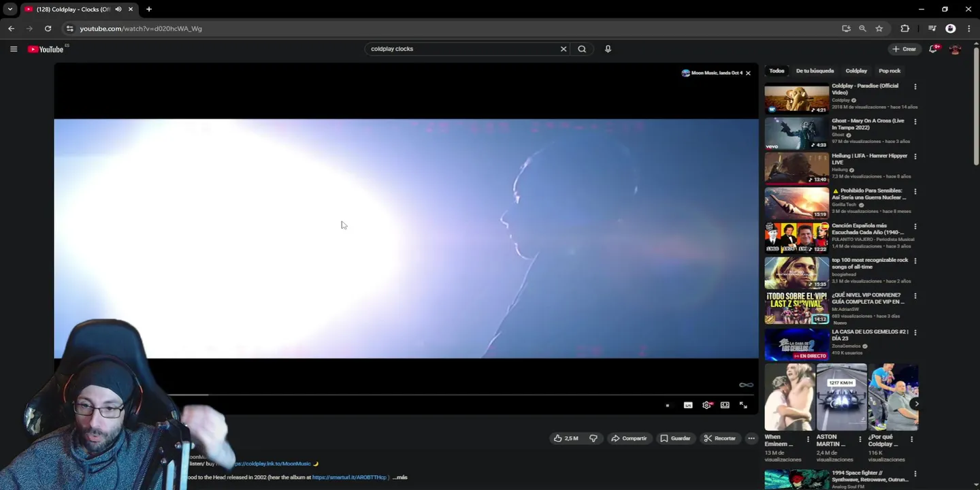Go to YouTube home via logo
This screenshot has width=980, height=490.
[46, 49]
